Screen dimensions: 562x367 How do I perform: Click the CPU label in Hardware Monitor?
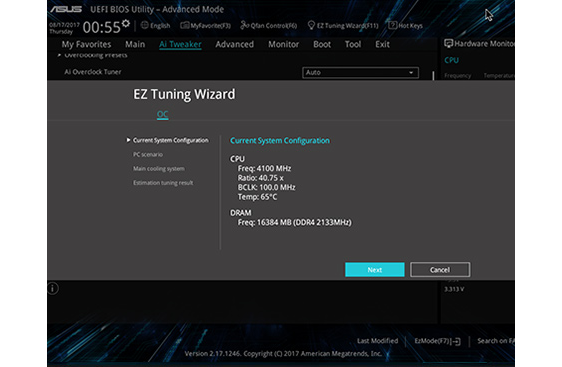[451, 60]
